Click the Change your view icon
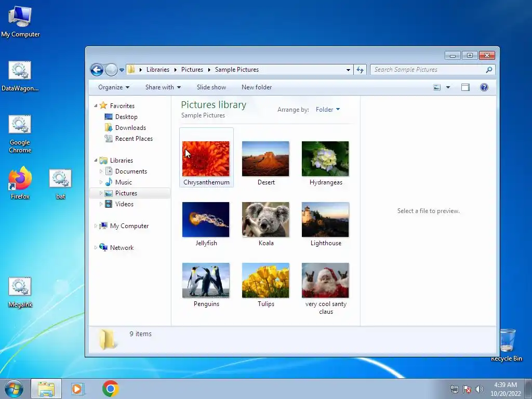The width and height of the screenshot is (532, 399). [x=437, y=87]
